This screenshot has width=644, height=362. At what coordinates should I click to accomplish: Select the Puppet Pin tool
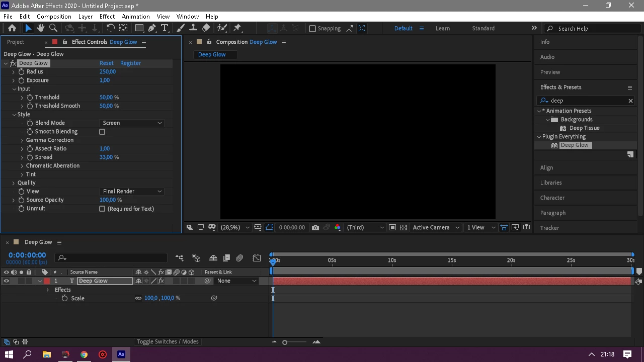[238, 28]
